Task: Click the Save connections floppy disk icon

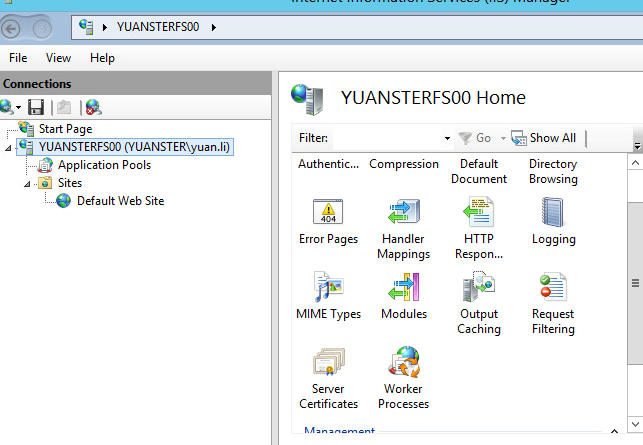Action: click(36, 107)
